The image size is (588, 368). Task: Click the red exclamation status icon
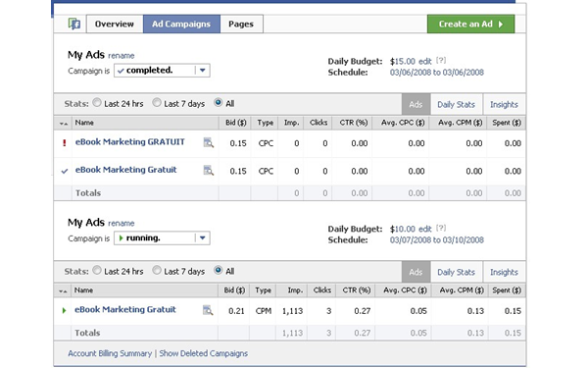pyautogui.click(x=65, y=143)
